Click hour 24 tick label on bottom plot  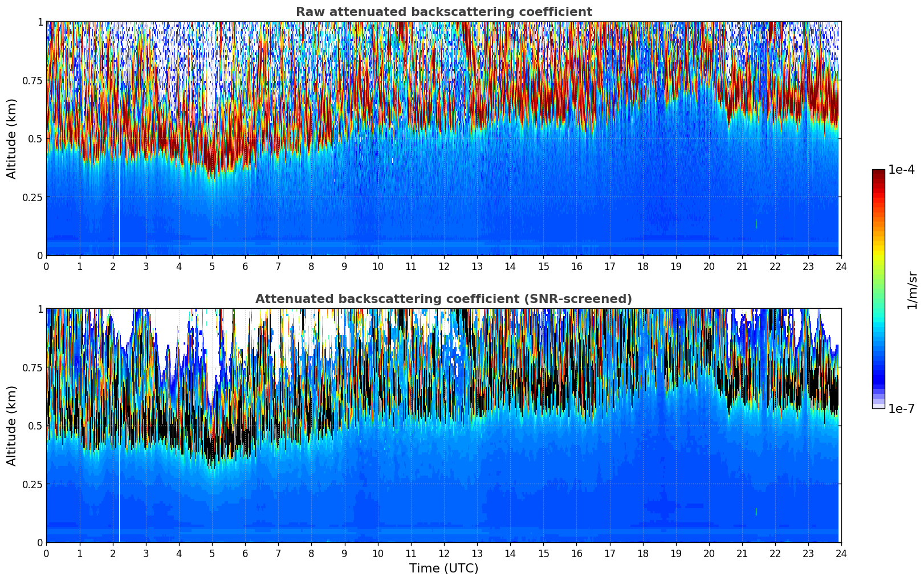pos(841,554)
